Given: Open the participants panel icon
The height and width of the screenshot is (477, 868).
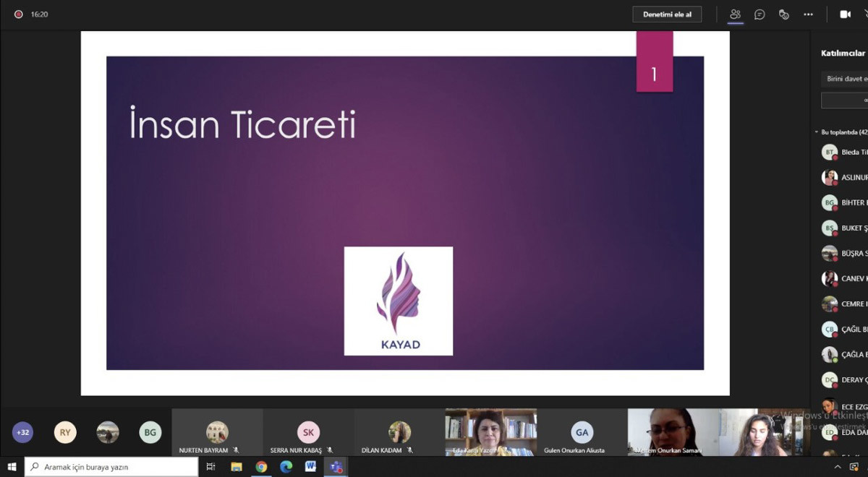Looking at the screenshot, I should (x=735, y=14).
